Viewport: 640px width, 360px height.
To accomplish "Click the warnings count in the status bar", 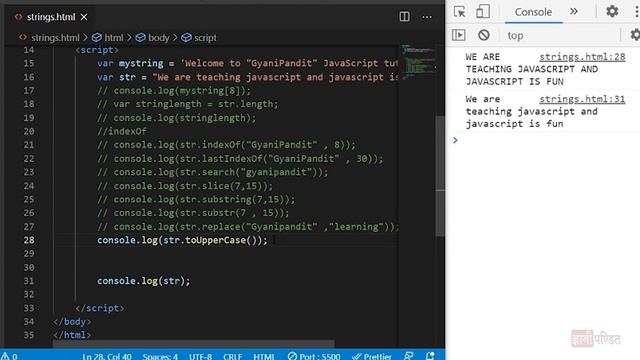I will point(10,356).
